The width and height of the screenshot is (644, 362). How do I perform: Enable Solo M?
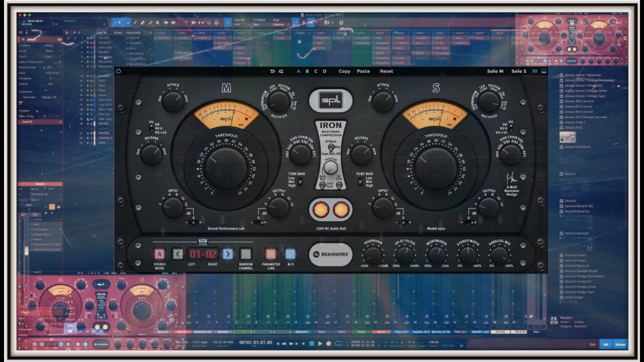pyautogui.click(x=495, y=71)
